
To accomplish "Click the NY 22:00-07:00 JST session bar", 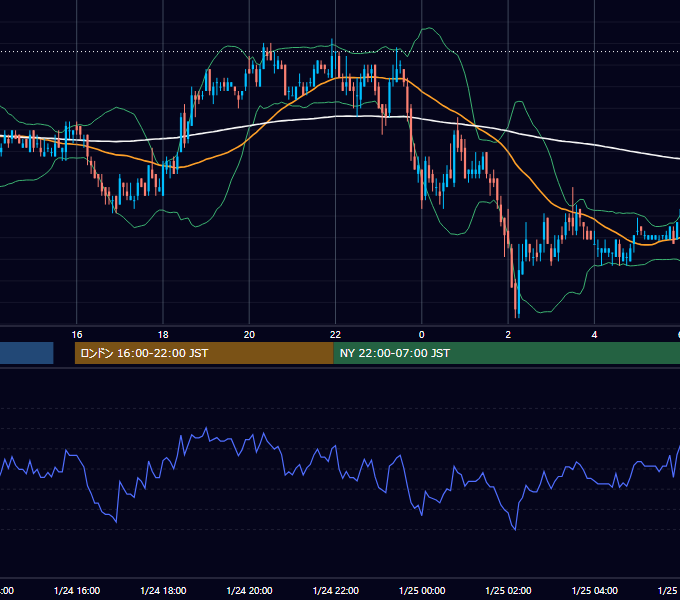I will (507, 353).
